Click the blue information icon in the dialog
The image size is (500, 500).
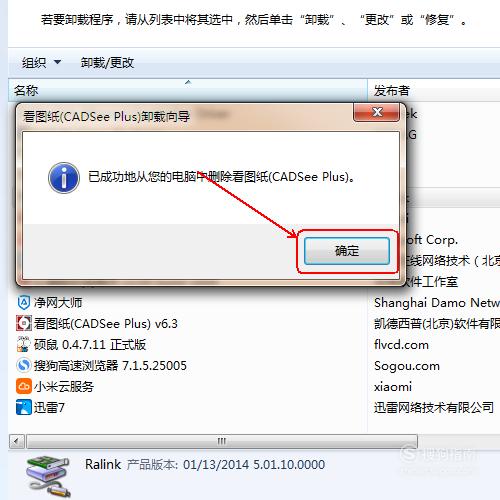click(64, 178)
